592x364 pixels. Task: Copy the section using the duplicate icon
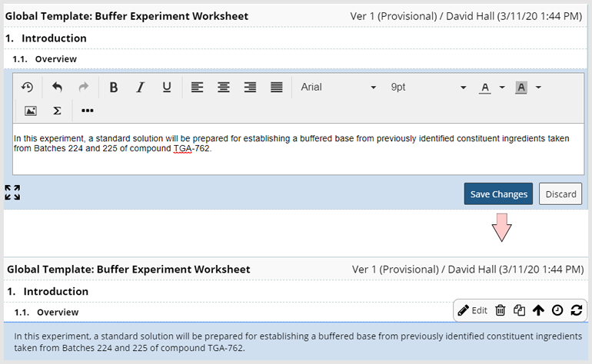[519, 310]
